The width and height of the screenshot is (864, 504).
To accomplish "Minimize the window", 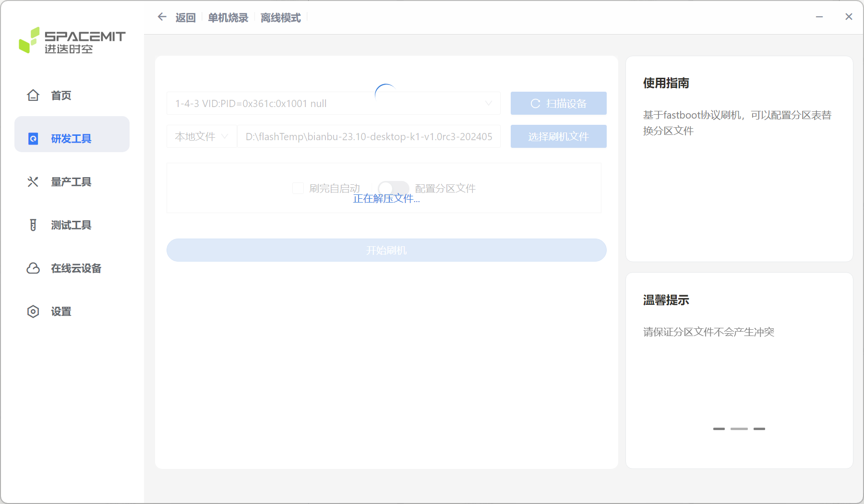I will 819,17.
